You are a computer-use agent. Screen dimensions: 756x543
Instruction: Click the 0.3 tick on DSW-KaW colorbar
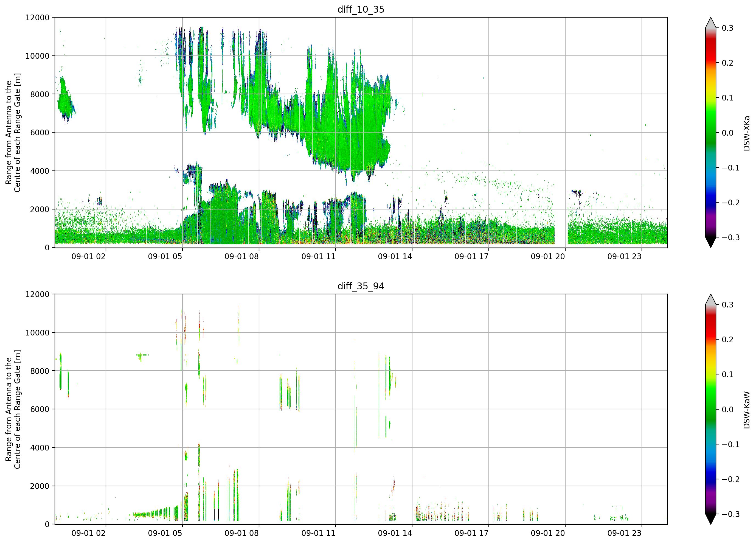pos(727,305)
